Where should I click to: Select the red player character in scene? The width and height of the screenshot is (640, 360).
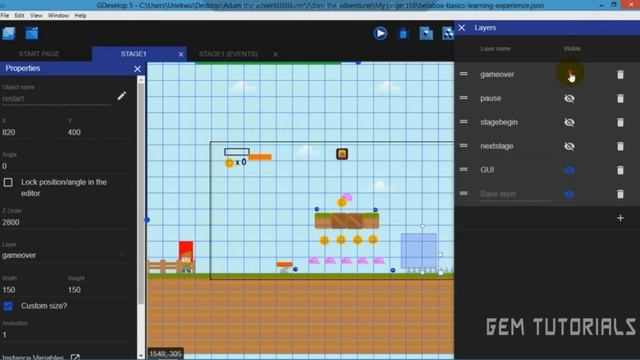point(186,256)
